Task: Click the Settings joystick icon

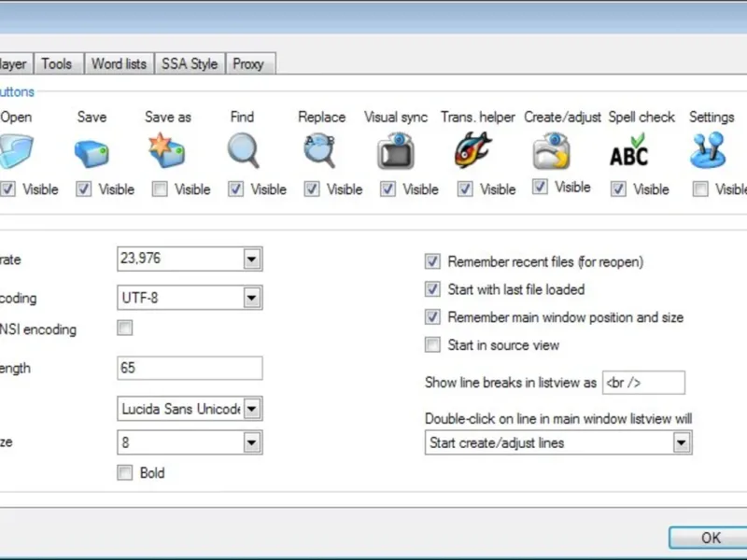Action: [708, 150]
